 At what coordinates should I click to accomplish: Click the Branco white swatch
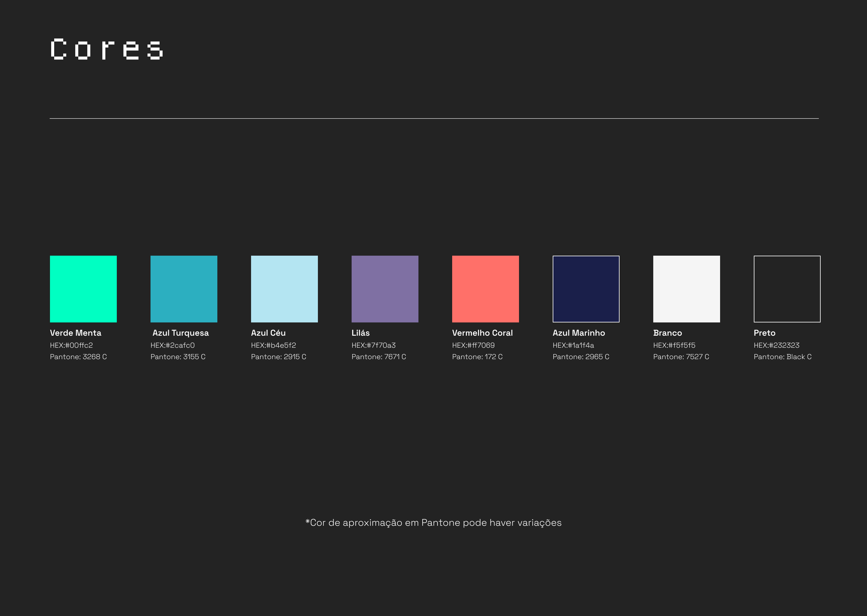(x=686, y=289)
